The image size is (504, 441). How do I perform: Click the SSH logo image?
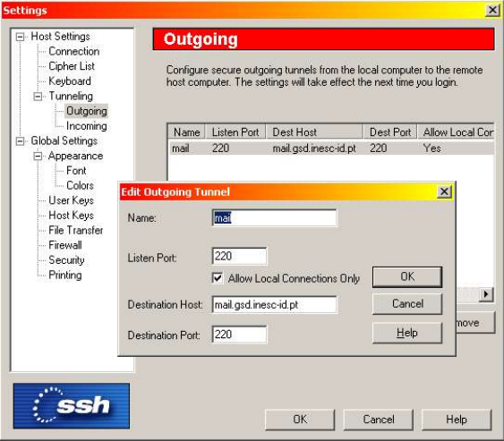(72, 406)
